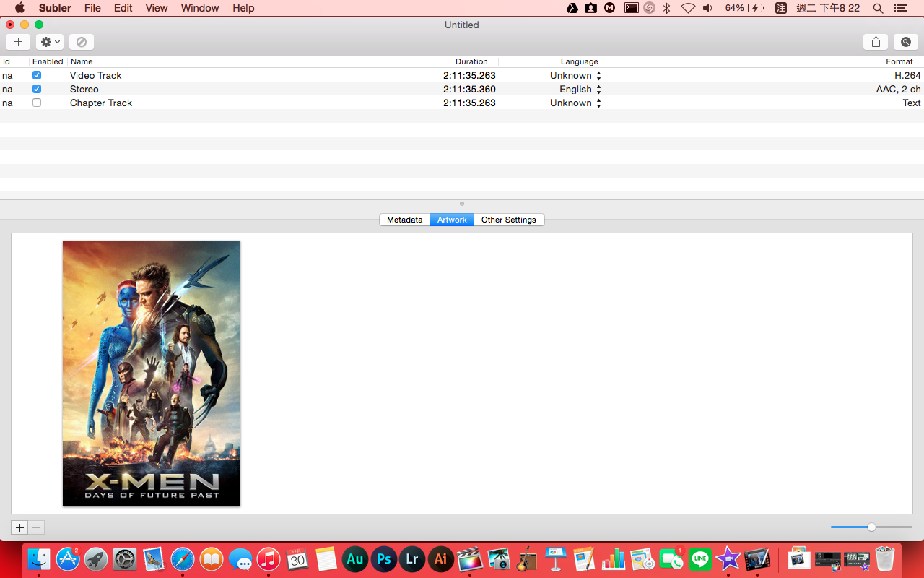Select the Video Track name cell
This screenshot has height=578, width=924.
click(x=95, y=75)
